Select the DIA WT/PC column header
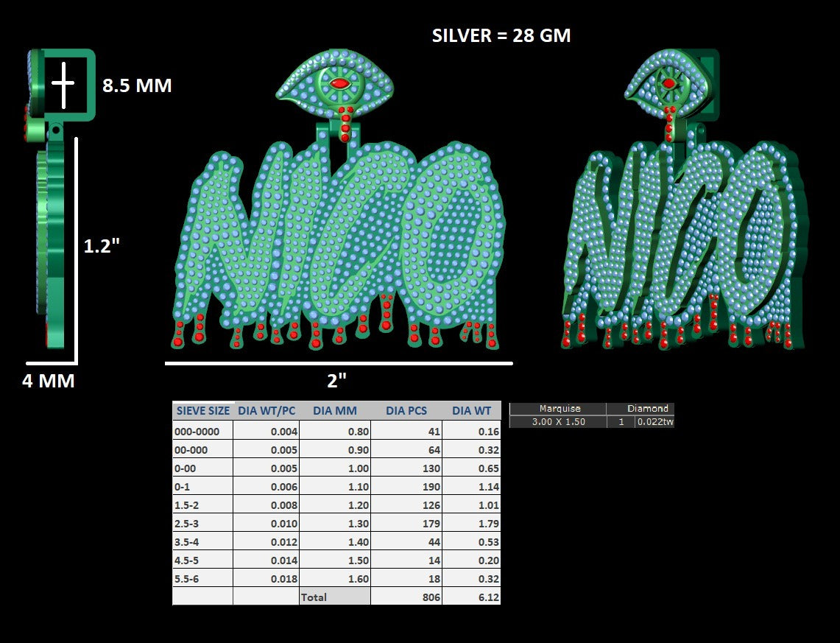This screenshot has width=840, height=643. [x=267, y=411]
